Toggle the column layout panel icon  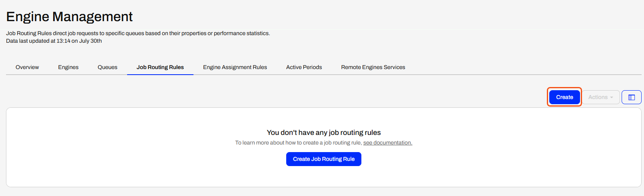(632, 97)
